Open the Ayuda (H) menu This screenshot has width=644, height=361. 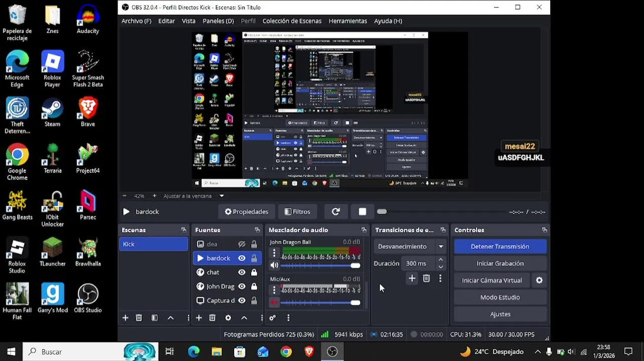click(x=388, y=21)
